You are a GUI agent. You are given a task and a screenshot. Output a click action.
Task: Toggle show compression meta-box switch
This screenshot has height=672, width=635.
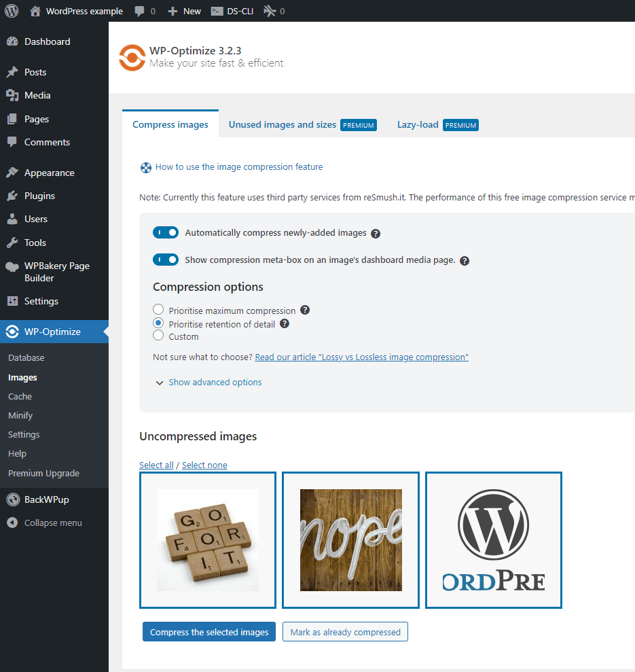[x=166, y=260]
